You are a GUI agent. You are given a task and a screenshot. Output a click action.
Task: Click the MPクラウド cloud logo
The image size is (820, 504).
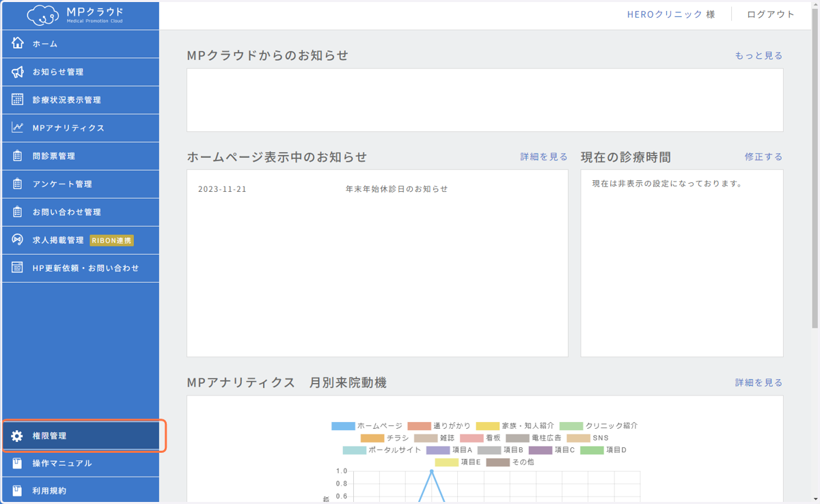point(74,15)
